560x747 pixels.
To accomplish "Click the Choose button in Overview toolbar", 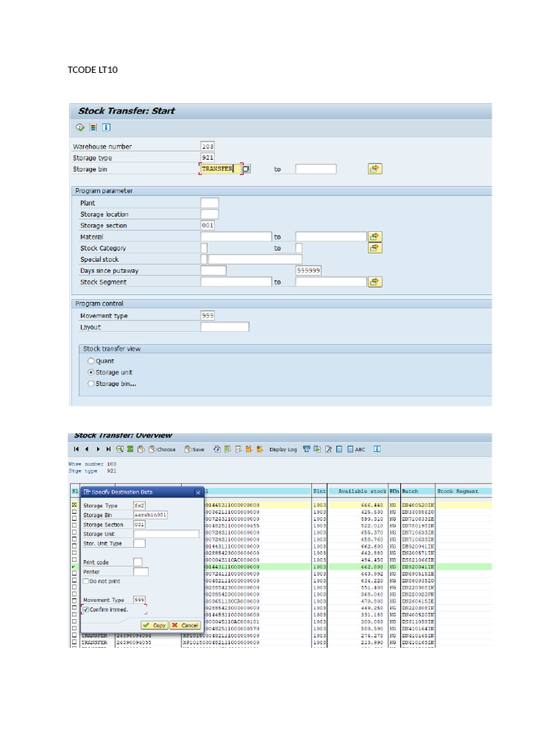I will click(x=163, y=449).
